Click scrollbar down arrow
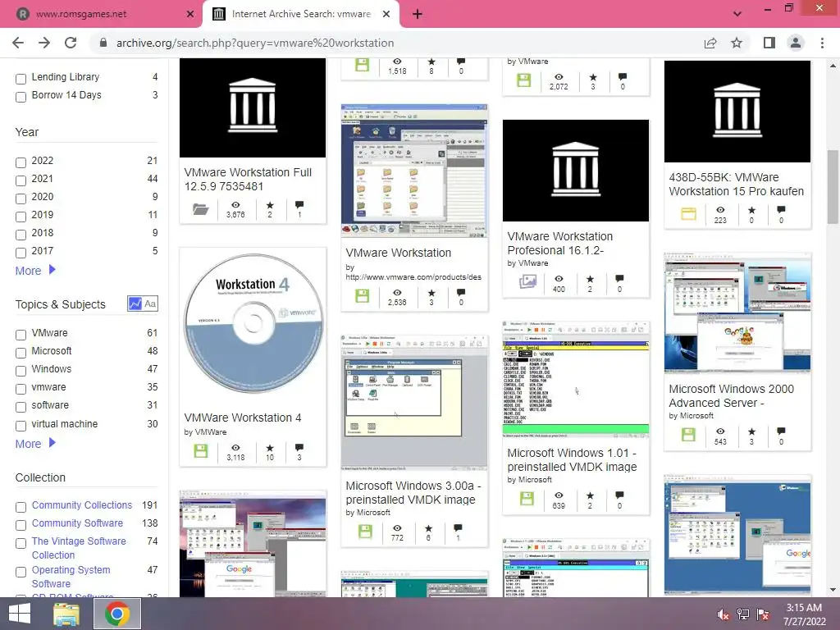 (x=833, y=591)
